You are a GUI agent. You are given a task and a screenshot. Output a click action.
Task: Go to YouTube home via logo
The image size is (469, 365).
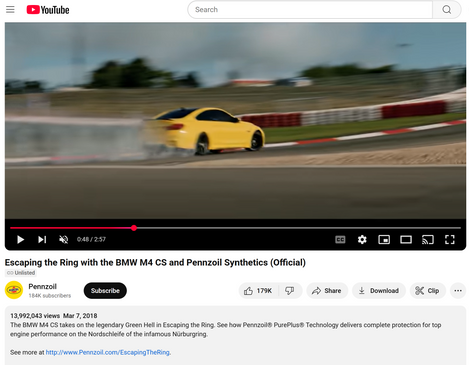point(48,10)
